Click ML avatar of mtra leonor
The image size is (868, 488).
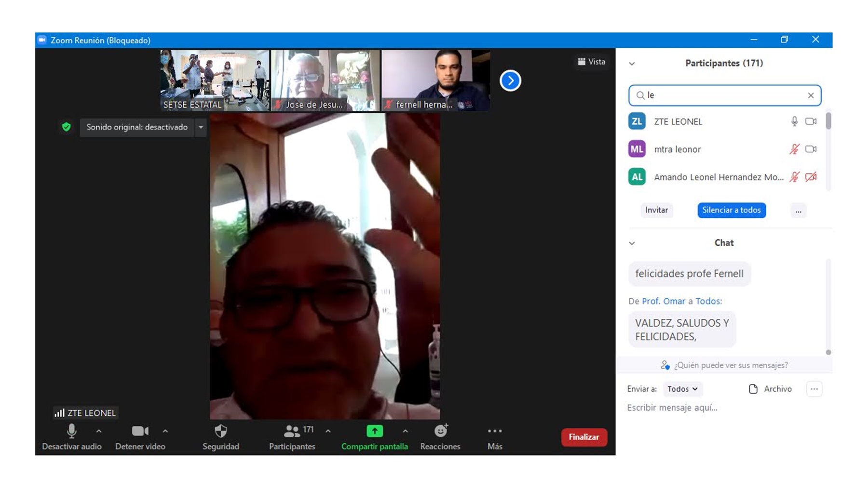(x=637, y=149)
